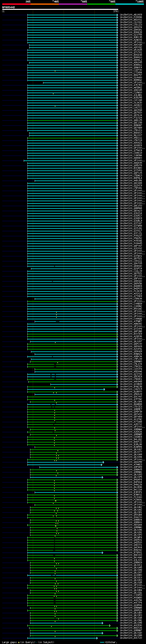This screenshot has width=146, height=644.
Task: Select the query label BP095442
Action: 8,8
